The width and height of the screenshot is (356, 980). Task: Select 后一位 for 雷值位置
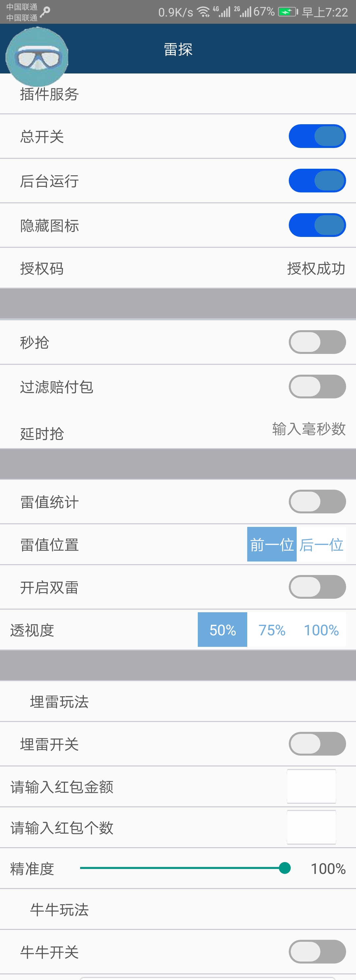(321, 544)
